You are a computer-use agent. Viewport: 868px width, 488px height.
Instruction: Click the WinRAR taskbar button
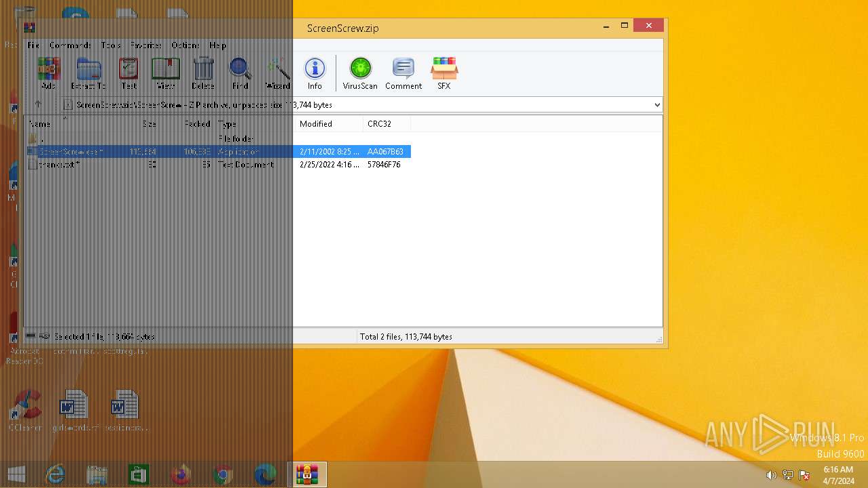point(307,474)
